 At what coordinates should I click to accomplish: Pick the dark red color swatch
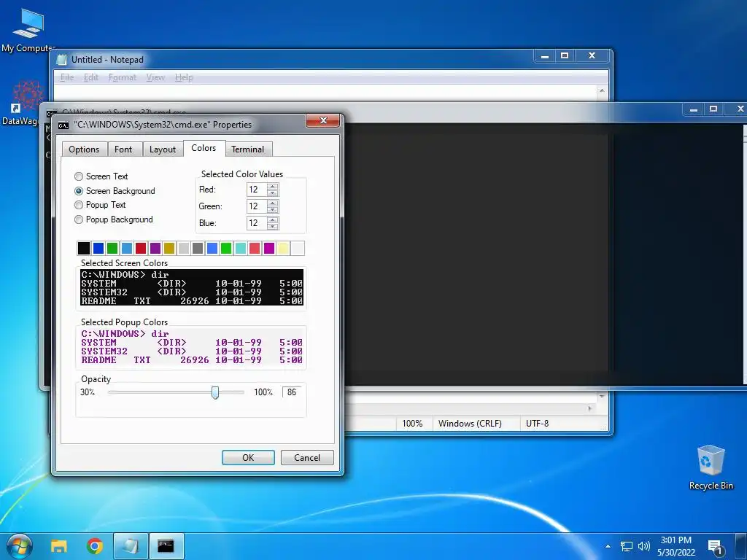tap(141, 248)
